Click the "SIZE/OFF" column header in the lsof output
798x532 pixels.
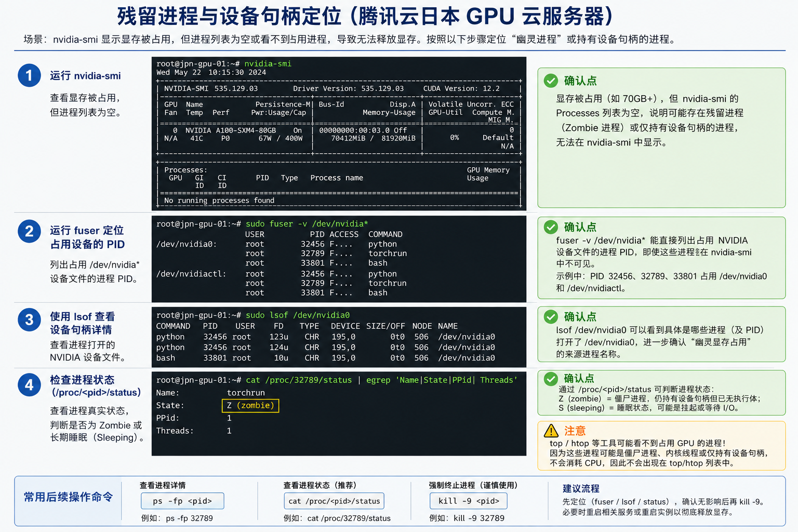[x=385, y=326]
